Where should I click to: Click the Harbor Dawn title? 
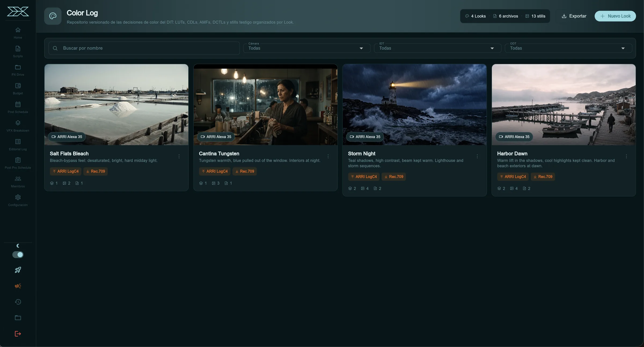pyautogui.click(x=512, y=154)
